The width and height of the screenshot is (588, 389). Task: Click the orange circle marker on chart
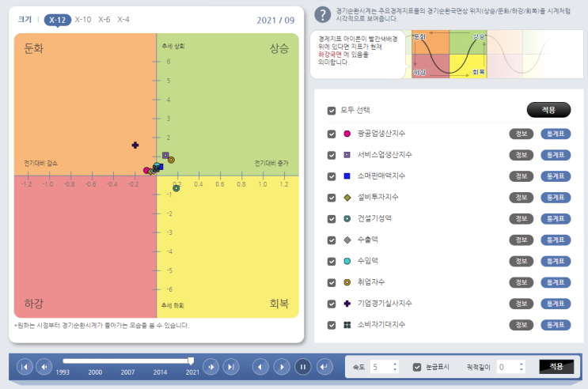point(172,160)
